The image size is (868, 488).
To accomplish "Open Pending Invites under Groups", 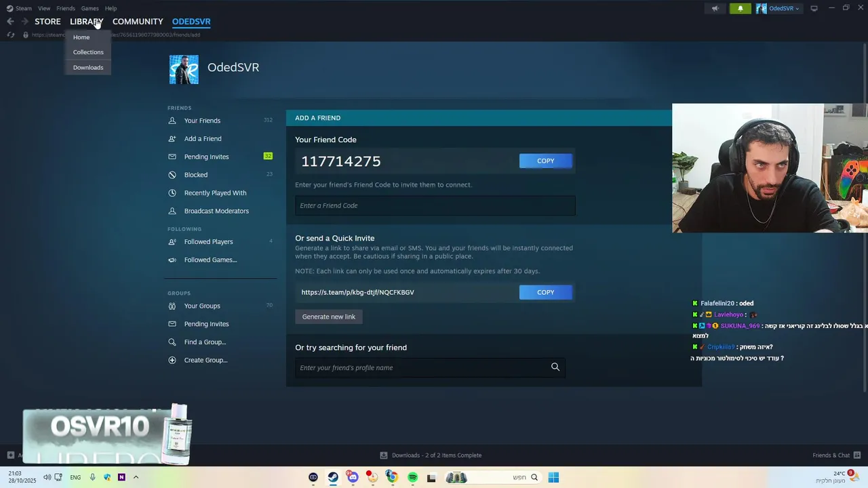I will 206,324.
